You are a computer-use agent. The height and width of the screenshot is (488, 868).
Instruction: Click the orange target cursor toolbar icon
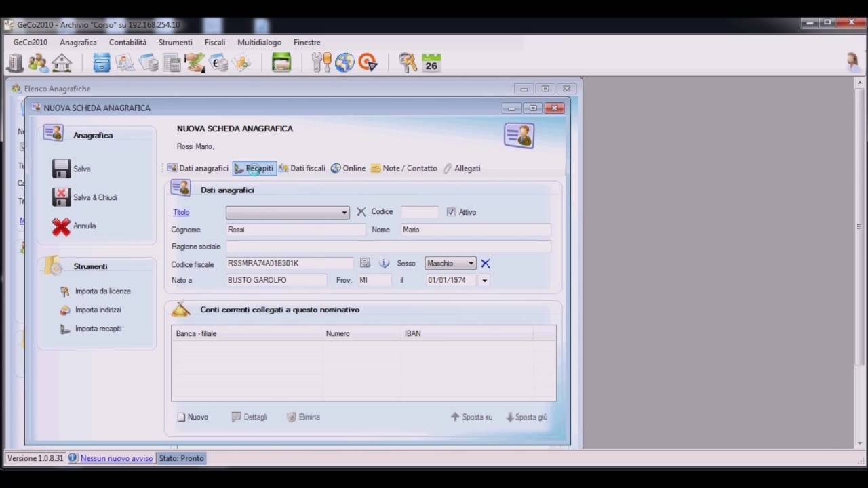368,63
